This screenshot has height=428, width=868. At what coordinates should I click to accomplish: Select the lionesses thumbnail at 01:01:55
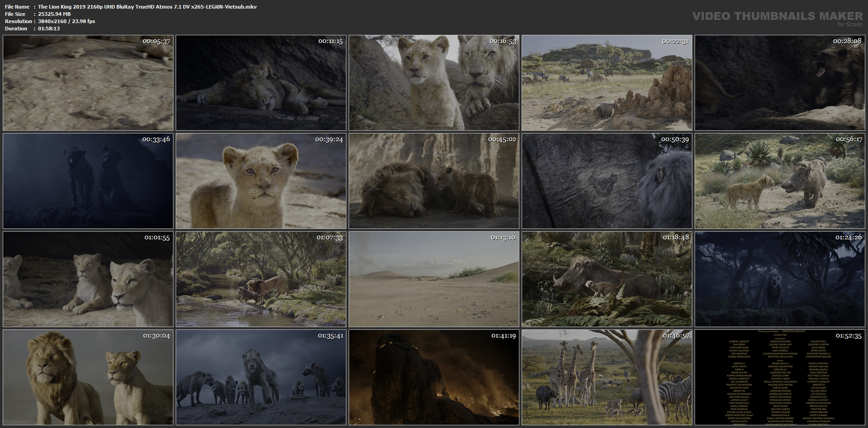point(88,279)
